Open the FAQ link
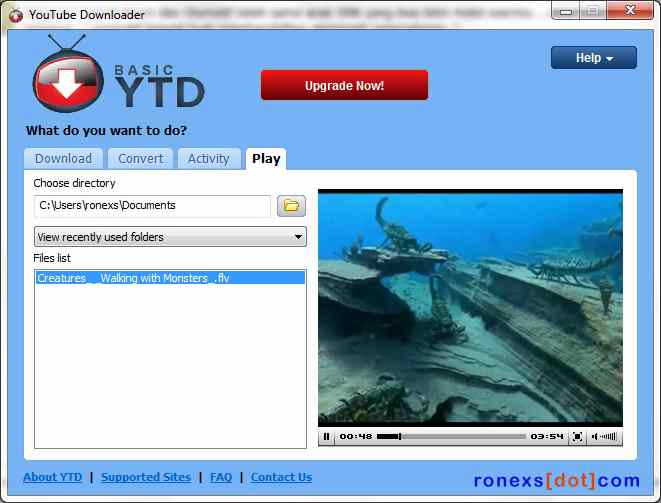The width and height of the screenshot is (661, 503). coord(221,477)
